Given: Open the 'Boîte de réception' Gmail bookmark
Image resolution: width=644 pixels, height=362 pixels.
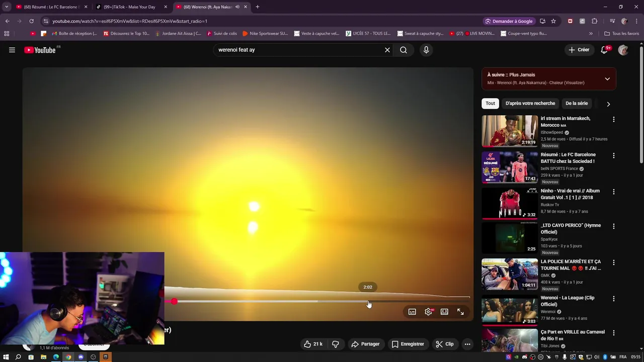Looking at the screenshot, I should pyautogui.click(x=73, y=34).
